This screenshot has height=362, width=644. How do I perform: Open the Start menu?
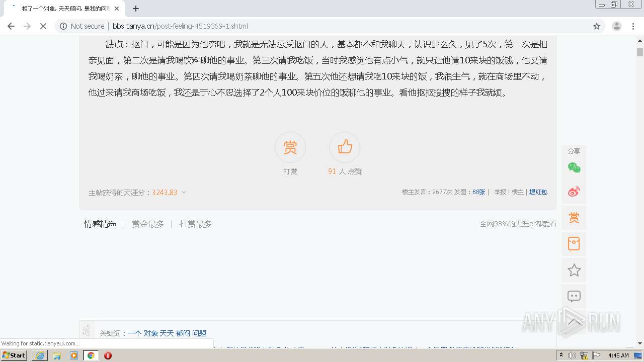point(14,355)
